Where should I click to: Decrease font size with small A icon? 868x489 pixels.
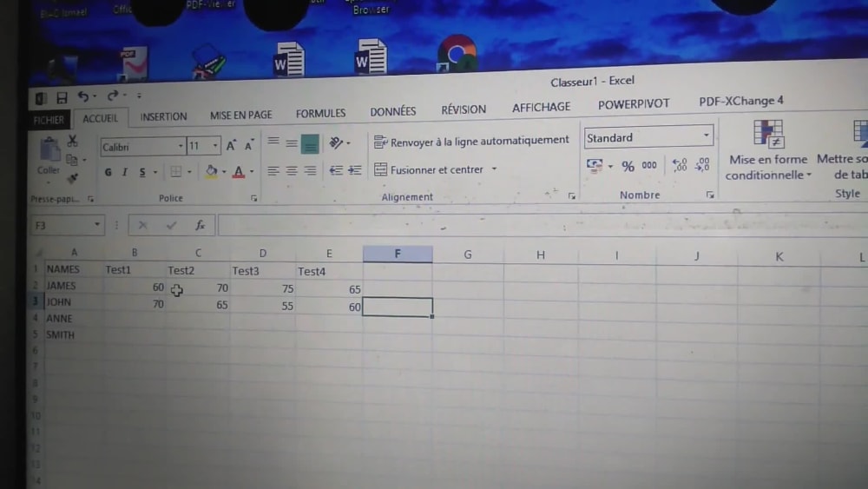point(249,145)
